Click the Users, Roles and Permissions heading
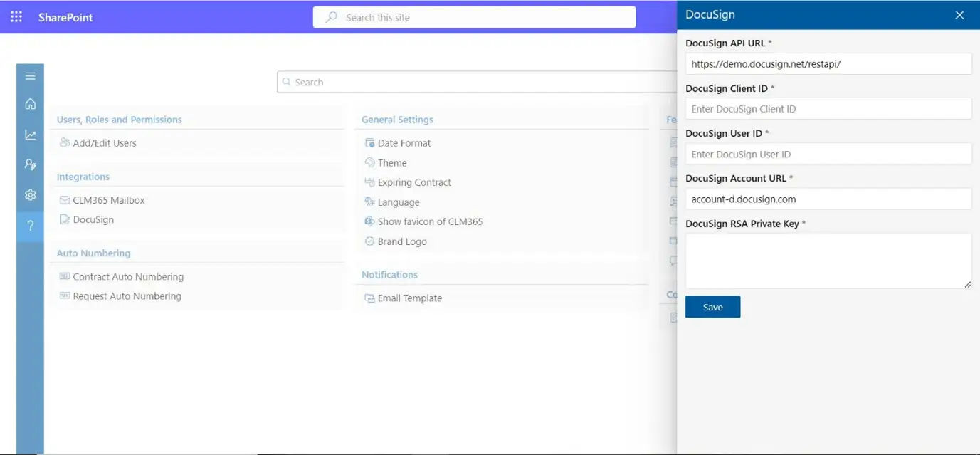980x455 pixels. (119, 120)
